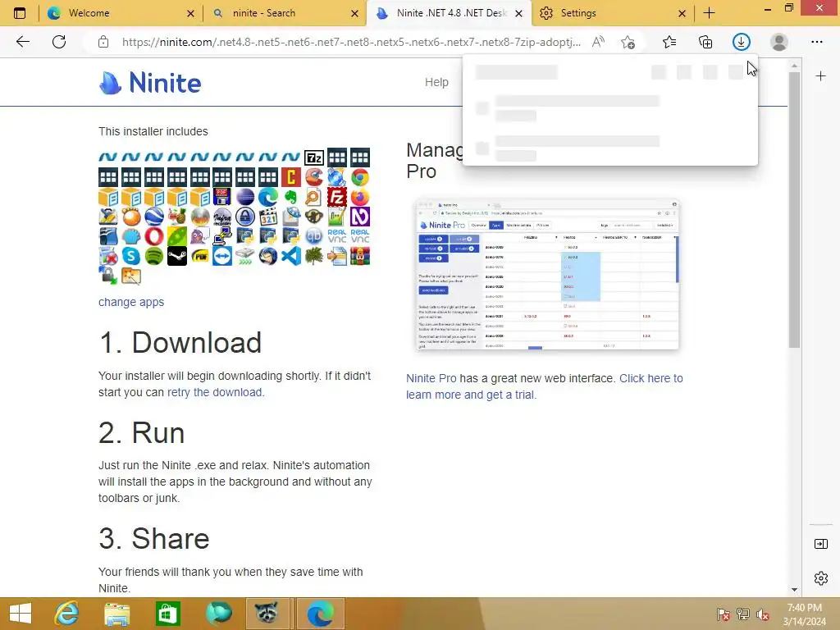Open the Windows Start button
This screenshot has width=840, height=630.
pyautogui.click(x=21, y=614)
